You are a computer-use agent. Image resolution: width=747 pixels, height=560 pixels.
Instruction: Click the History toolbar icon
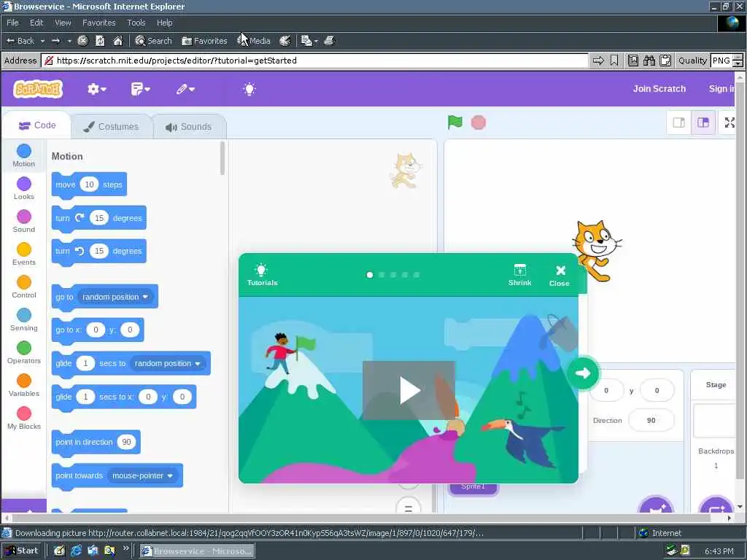pos(285,41)
